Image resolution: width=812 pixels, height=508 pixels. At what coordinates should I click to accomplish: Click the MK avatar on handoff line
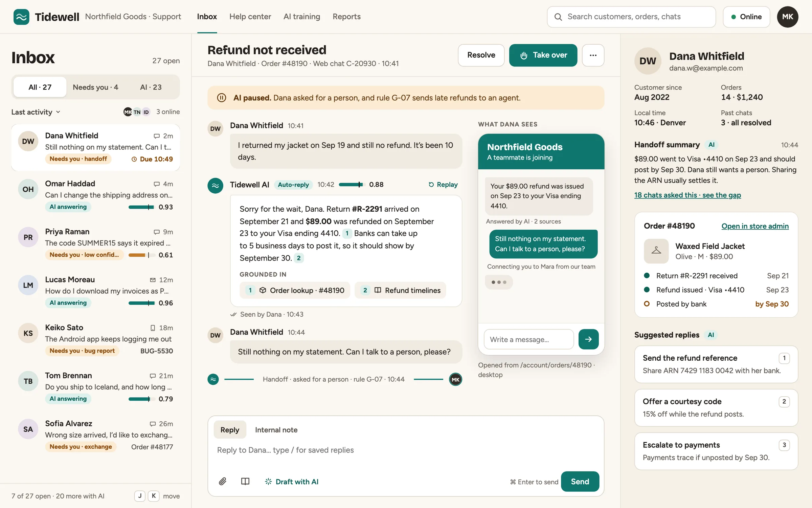(455, 379)
